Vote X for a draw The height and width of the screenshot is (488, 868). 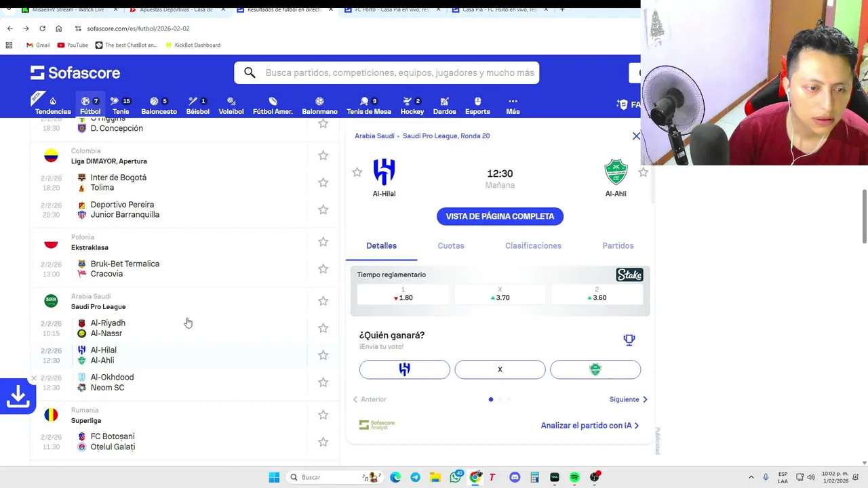pyautogui.click(x=500, y=369)
